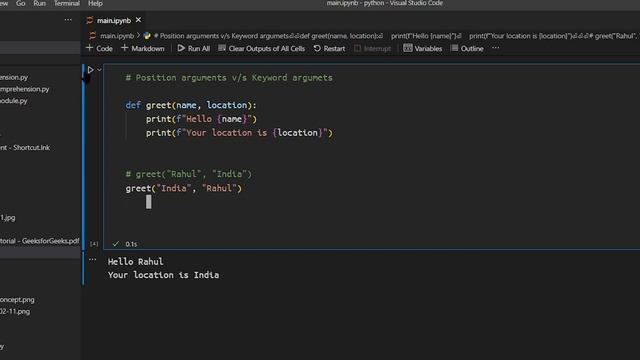This screenshot has height=360, width=640.
Task: Click the 0.1s execution time label
Action: (x=131, y=244)
